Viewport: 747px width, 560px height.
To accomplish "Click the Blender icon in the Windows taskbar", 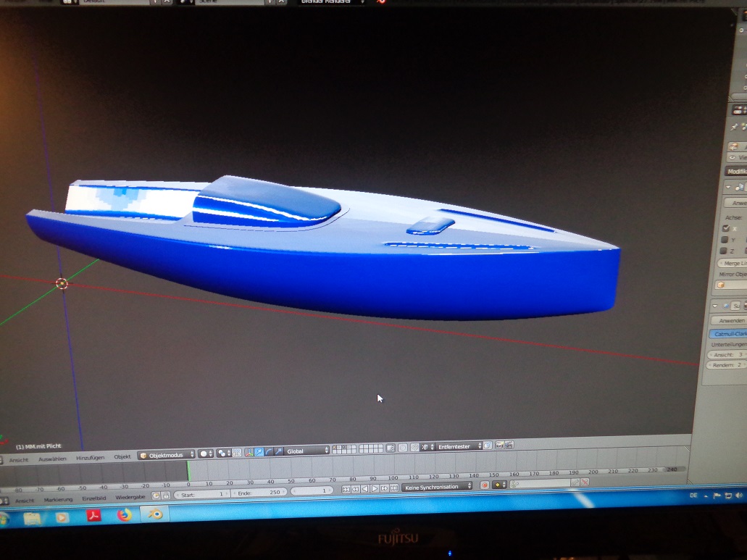I will (x=155, y=514).
